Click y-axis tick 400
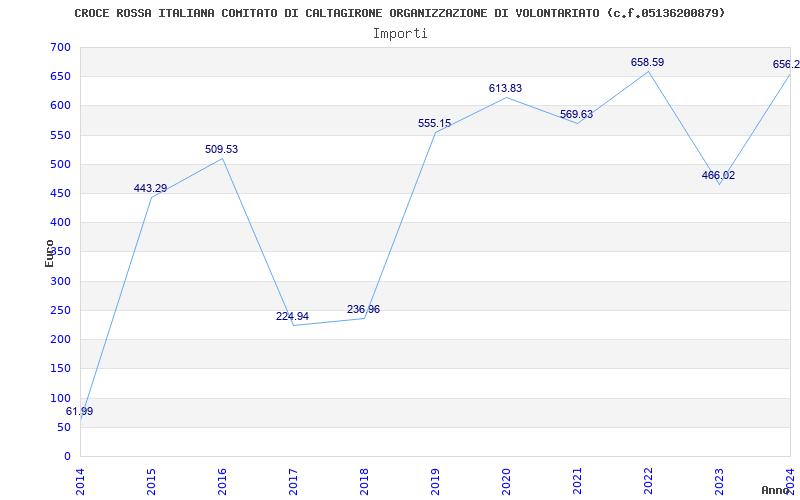Viewport: 800px width, 500px height. (x=60, y=222)
